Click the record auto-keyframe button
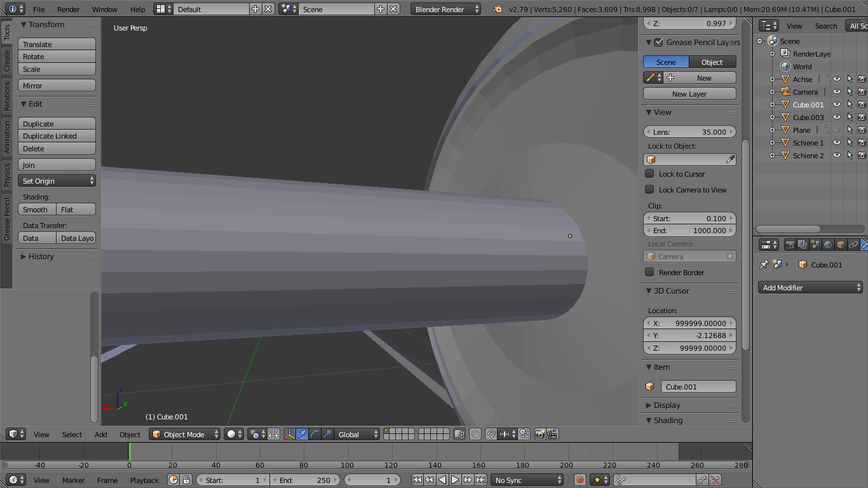Viewport: 868px width, 488px height. click(x=580, y=480)
